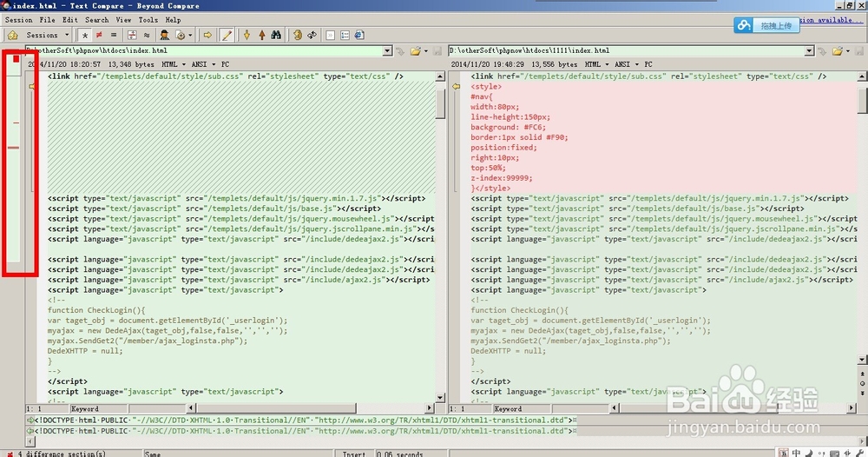Click right gutter yellow section arrow
The width and height of the screenshot is (868, 457).
[x=457, y=86]
